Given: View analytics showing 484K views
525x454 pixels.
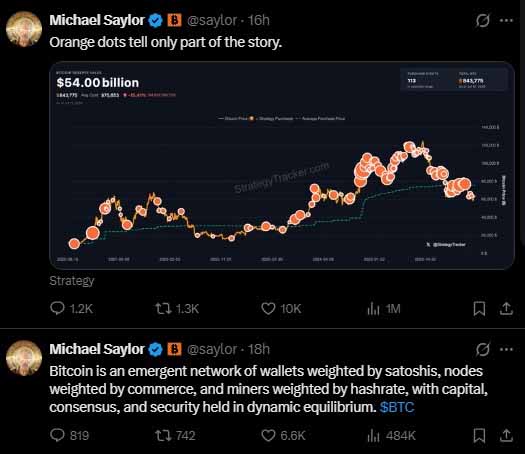Looking at the screenshot, I should click(391, 436).
